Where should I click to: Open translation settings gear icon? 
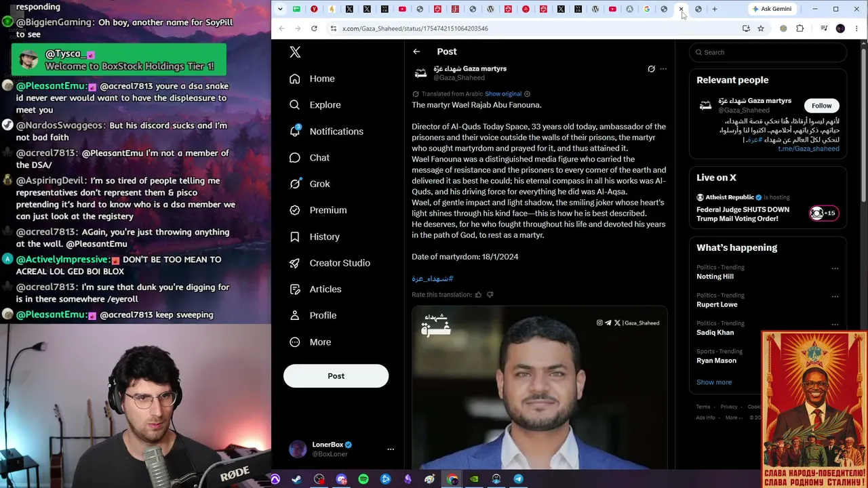point(527,94)
